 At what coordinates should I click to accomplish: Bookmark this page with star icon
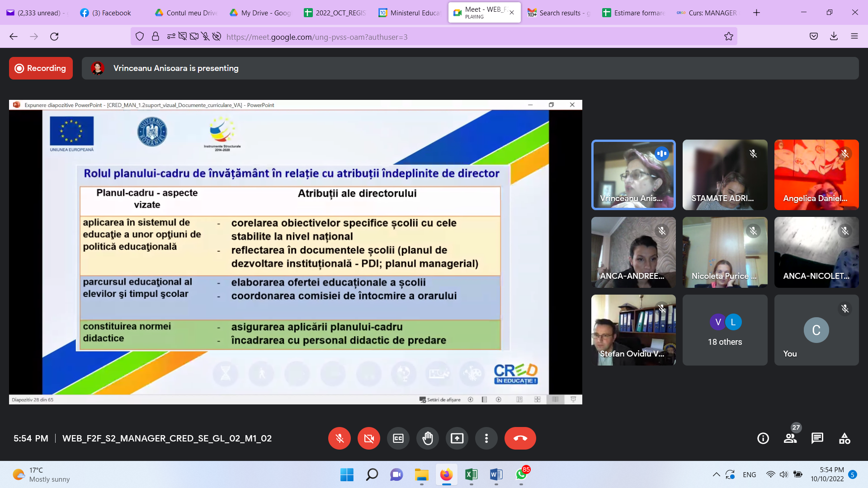729,37
